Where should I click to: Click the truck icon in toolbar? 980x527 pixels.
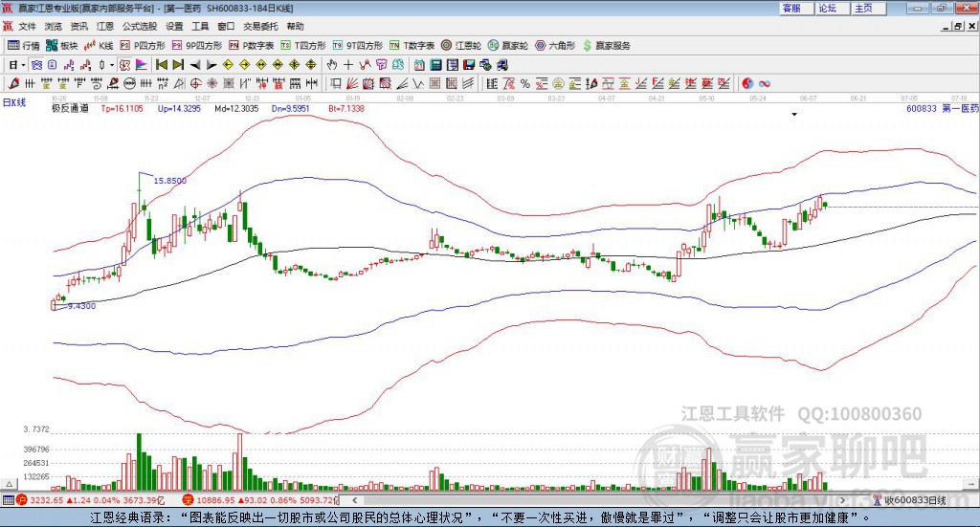[501, 65]
